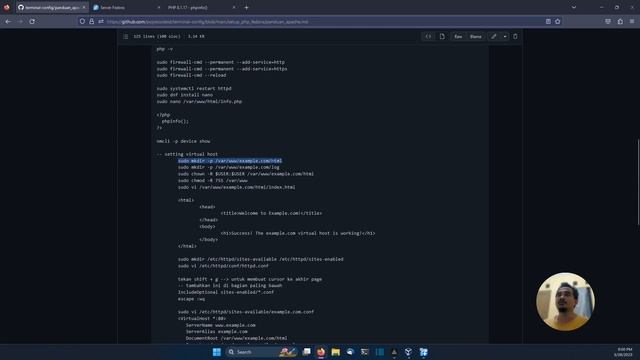Viewport: 640px width, 360px height.
Task: Open File Explorer from the taskbar
Action: click(336, 352)
